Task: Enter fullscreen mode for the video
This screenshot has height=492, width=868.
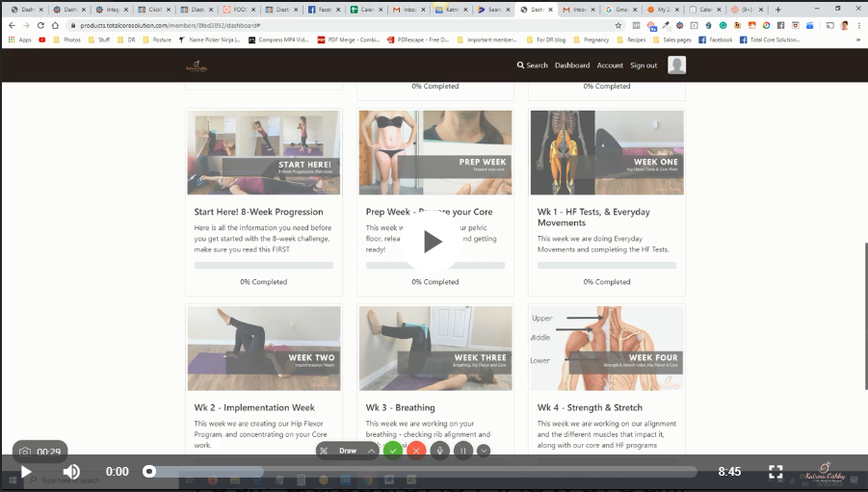Action: pyautogui.click(x=776, y=472)
